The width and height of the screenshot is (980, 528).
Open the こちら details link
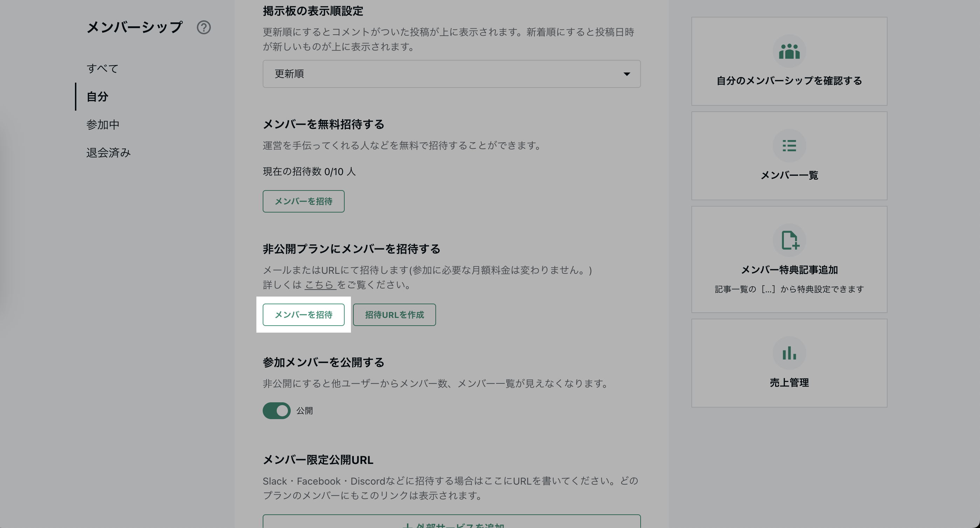[320, 285]
